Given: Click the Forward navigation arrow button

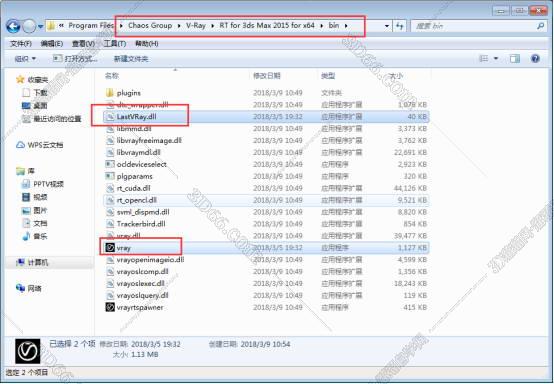Looking at the screenshot, I should (29, 26).
